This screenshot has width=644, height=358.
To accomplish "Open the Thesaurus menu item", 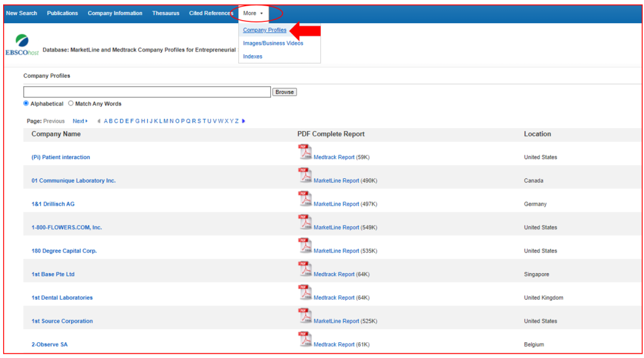I will (x=165, y=13).
